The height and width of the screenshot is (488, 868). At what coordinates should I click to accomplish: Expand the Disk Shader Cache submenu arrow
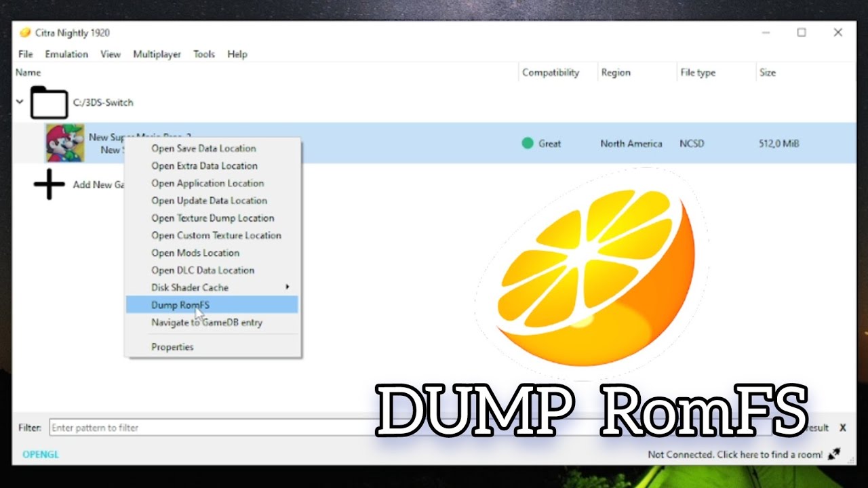pos(288,287)
